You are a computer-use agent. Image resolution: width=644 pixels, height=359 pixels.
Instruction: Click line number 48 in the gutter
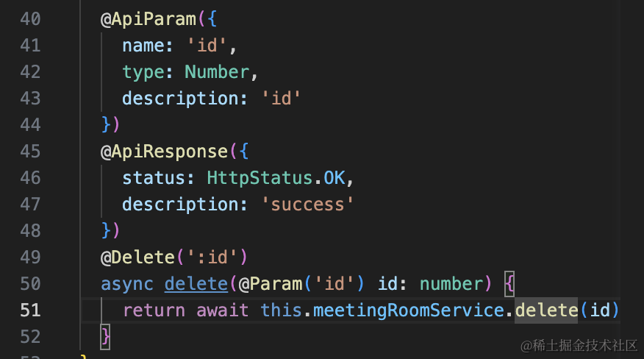tap(29, 231)
